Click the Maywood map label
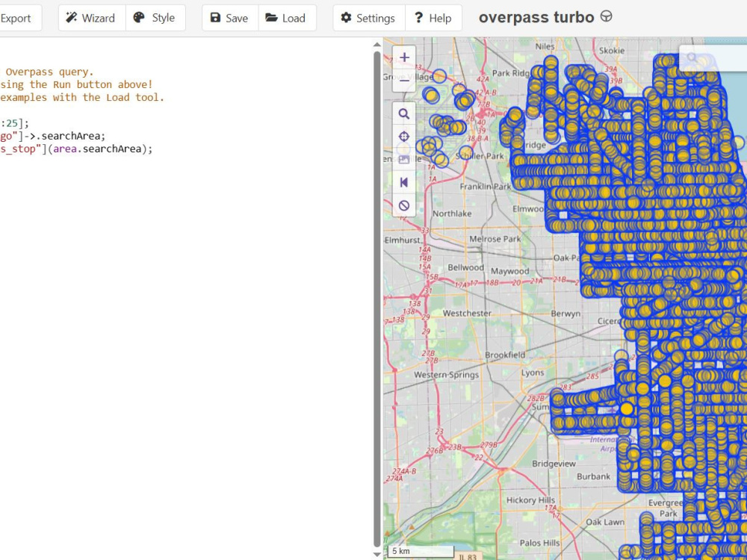 click(509, 271)
